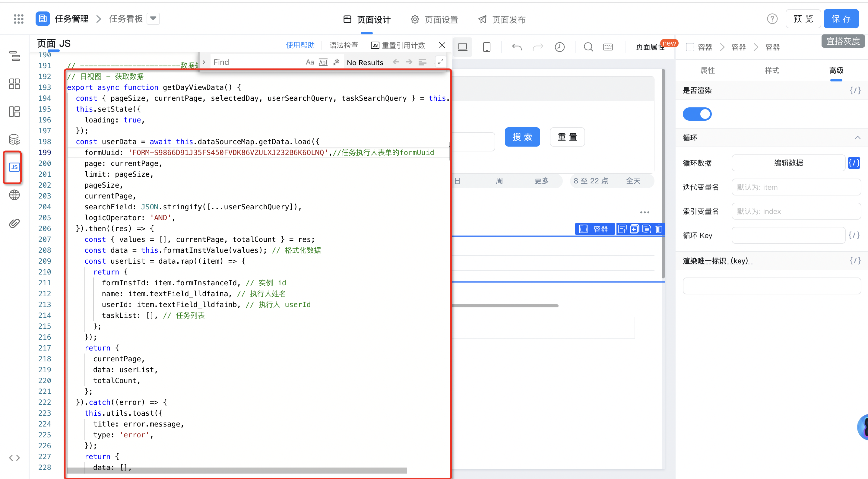868x479 pixels.
Task: Open the canvas search magnifier icon
Action: [x=588, y=47]
